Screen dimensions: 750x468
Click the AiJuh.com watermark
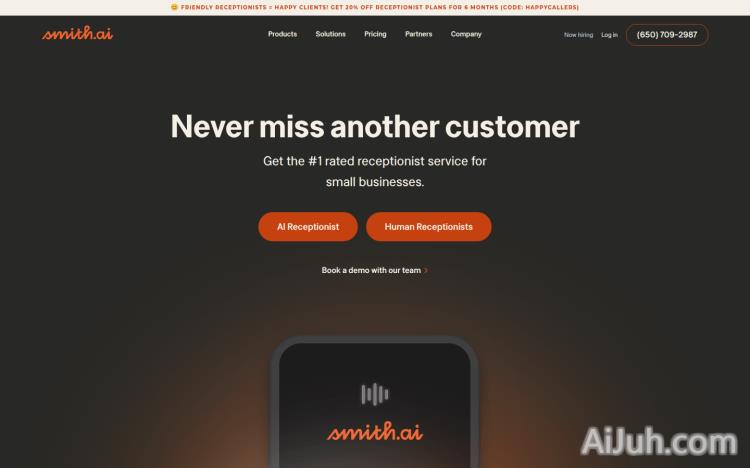pos(659,441)
